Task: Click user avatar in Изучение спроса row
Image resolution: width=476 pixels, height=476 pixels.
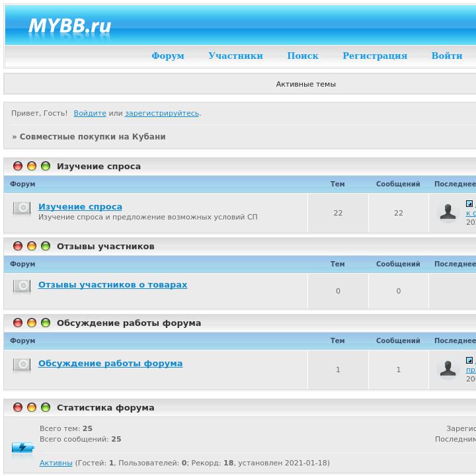Action: coord(448,212)
